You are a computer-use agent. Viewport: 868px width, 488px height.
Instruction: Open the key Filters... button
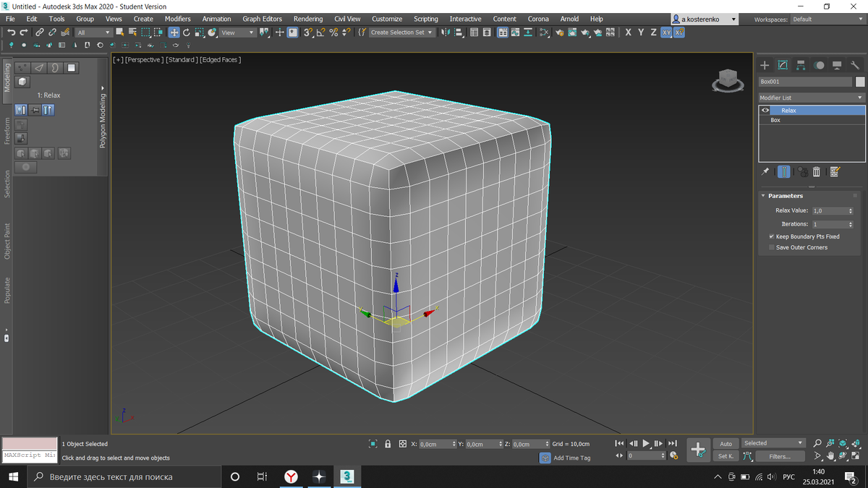[780, 456]
